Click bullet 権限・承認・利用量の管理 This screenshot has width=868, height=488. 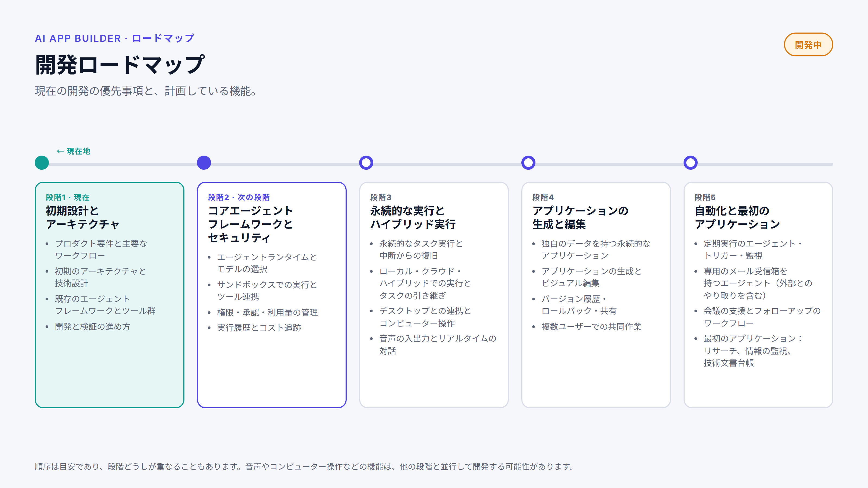[267, 312]
